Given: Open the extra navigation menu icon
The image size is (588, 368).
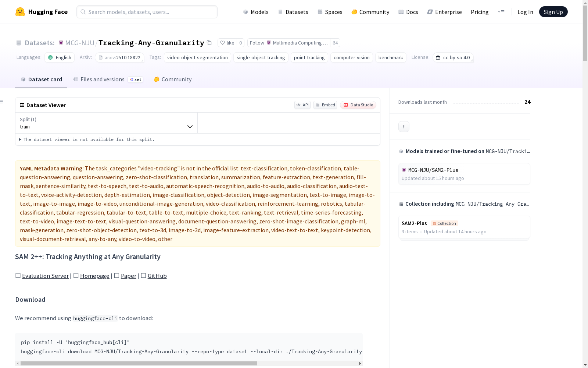Looking at the screenshot, I should [501, 12].
